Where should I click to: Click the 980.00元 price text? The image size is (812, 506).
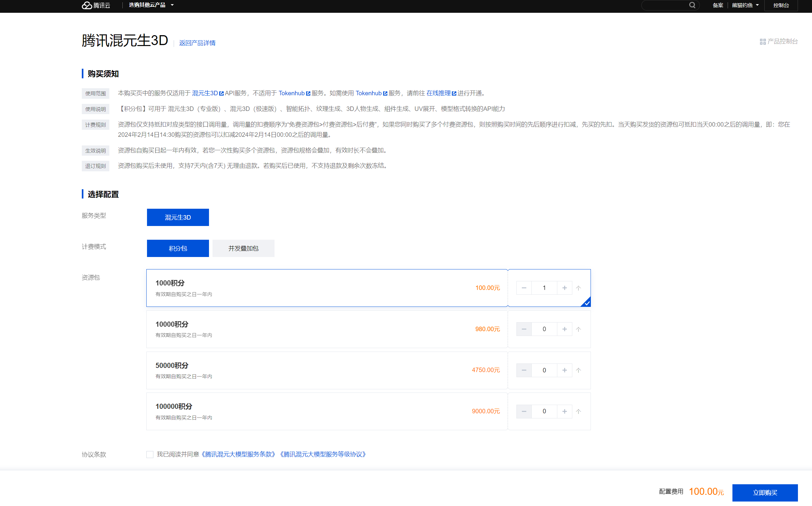(x=487, y=329)
